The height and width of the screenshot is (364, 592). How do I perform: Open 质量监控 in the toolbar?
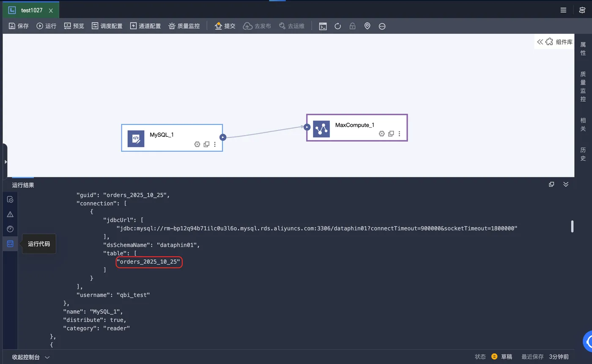click(184, 26)
